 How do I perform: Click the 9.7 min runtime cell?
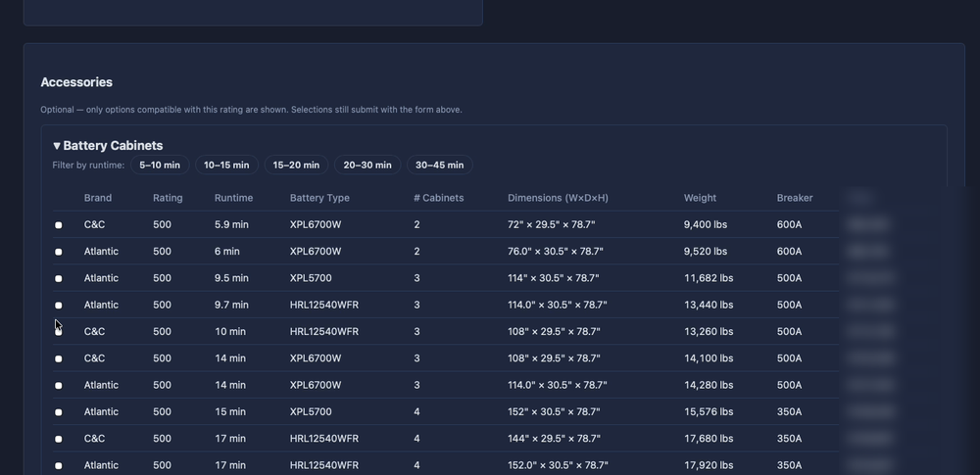pyautogui.click(x=231, y=305)
